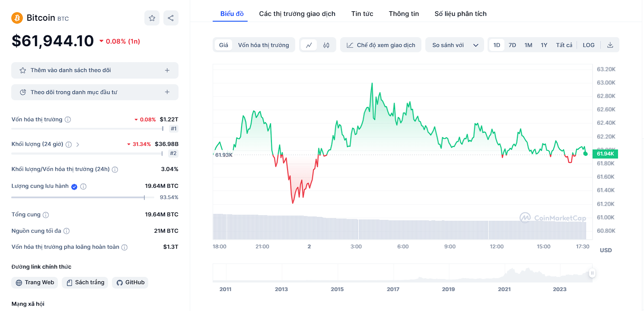Viewport: 644px width, 311px height.
Task: Star Bitcoin as a favorite
Action: (x=152, y=18)
